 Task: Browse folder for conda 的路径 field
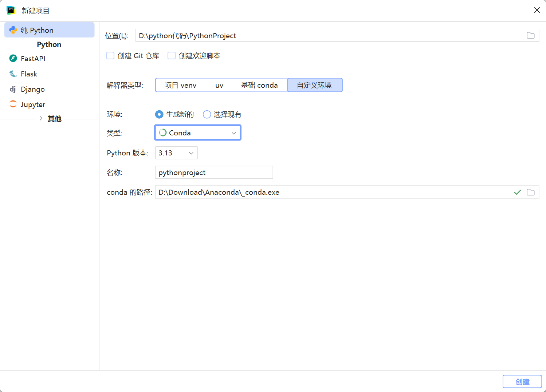(x=531, y=192)
